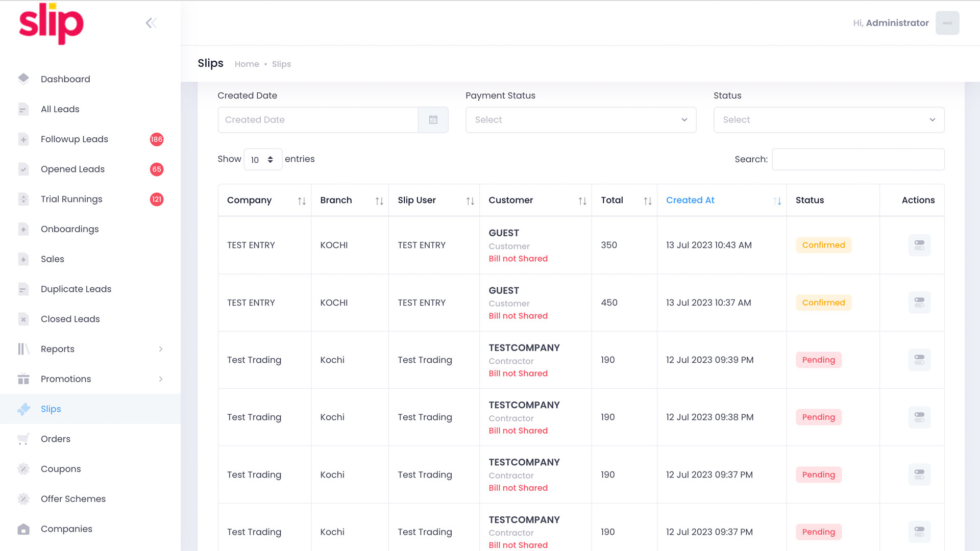980x551 pixels.
Task: Toggle action for 13 Jul 10:43 AM slip
Action: (919, 245)
